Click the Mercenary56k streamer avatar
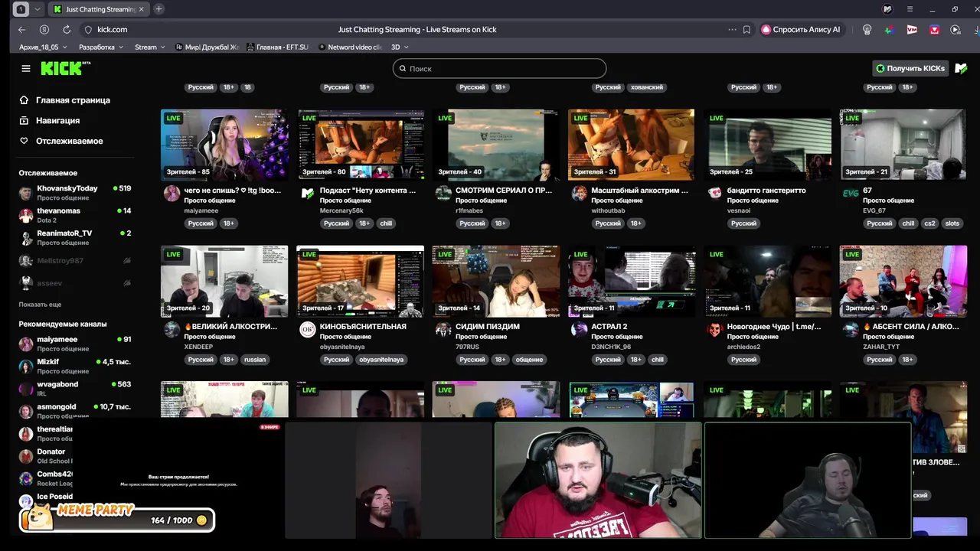The height and width of the screenshot is (551, 980). [307, 194]
